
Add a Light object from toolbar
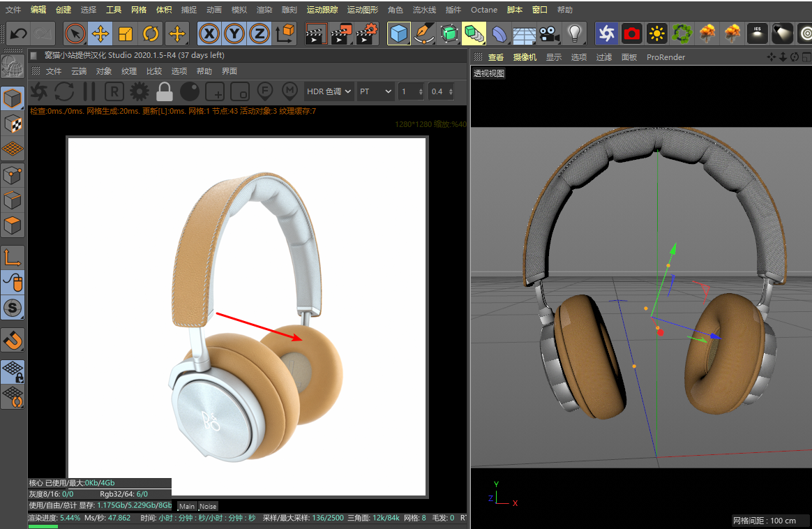pos(574,33)
